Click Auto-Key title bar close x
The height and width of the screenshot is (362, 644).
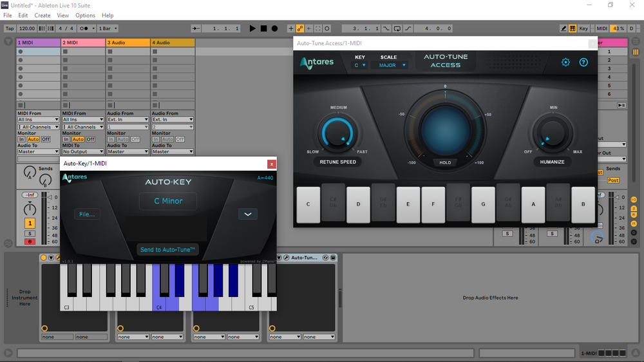(x=272, y=164)
